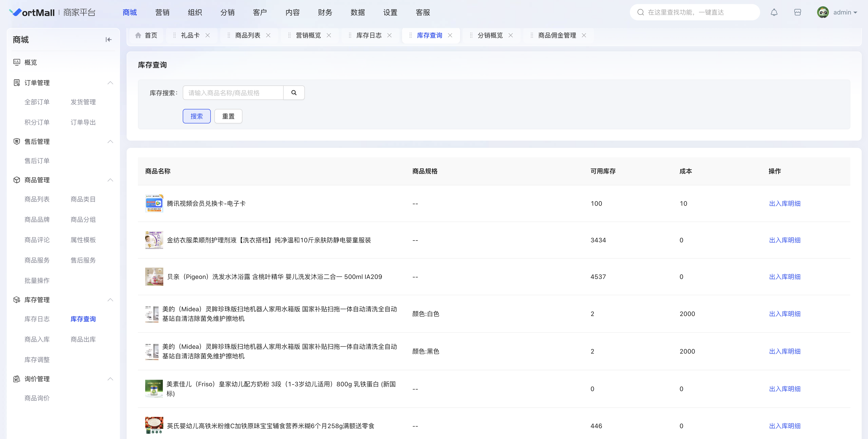Open the 财务 top menu
Image resolution: width=868 pixels, height=439 pixels.
click(x=325, y=12)
